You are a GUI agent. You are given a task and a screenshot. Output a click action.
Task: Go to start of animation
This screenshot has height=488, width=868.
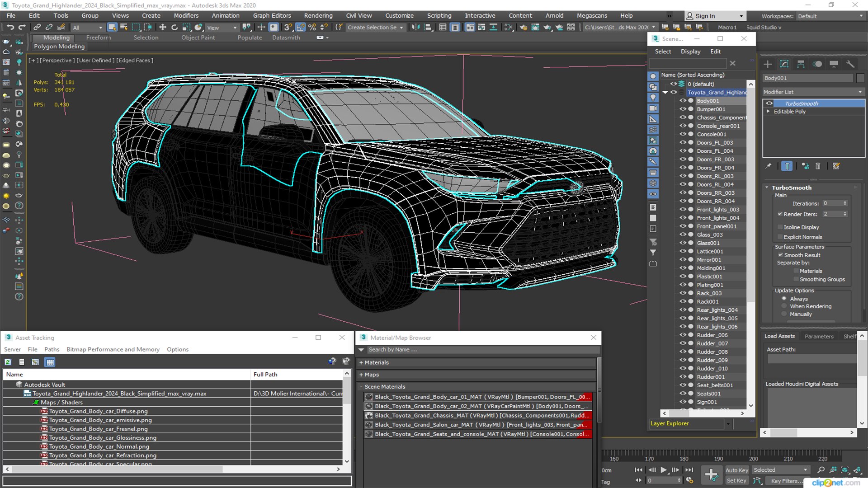coord(638,470)
